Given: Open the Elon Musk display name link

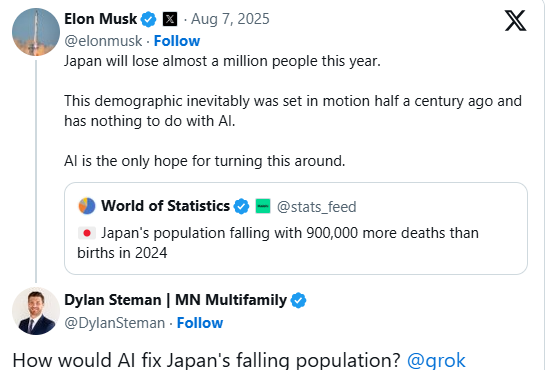Looking at the screenshot, I should (x=100, y=19).
